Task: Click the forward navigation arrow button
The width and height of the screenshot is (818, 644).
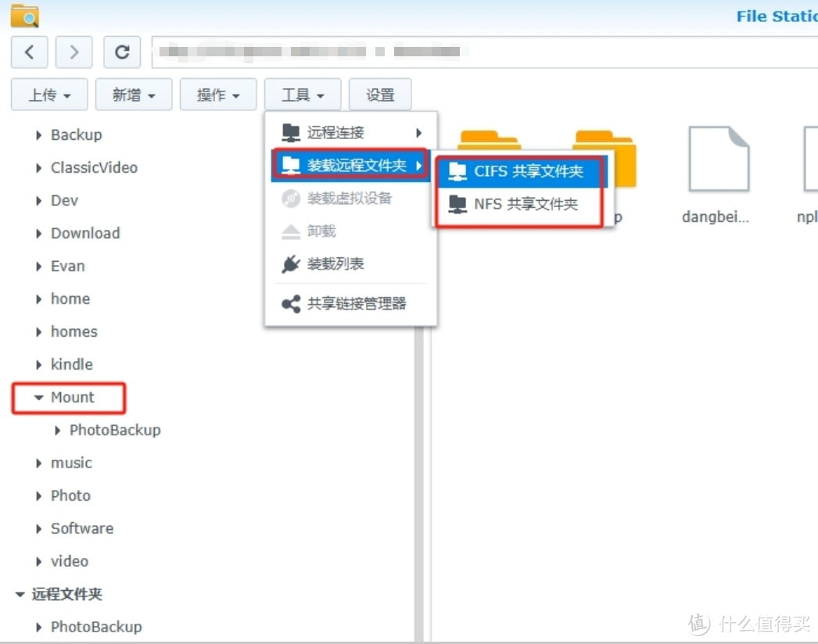Action: 74,52
